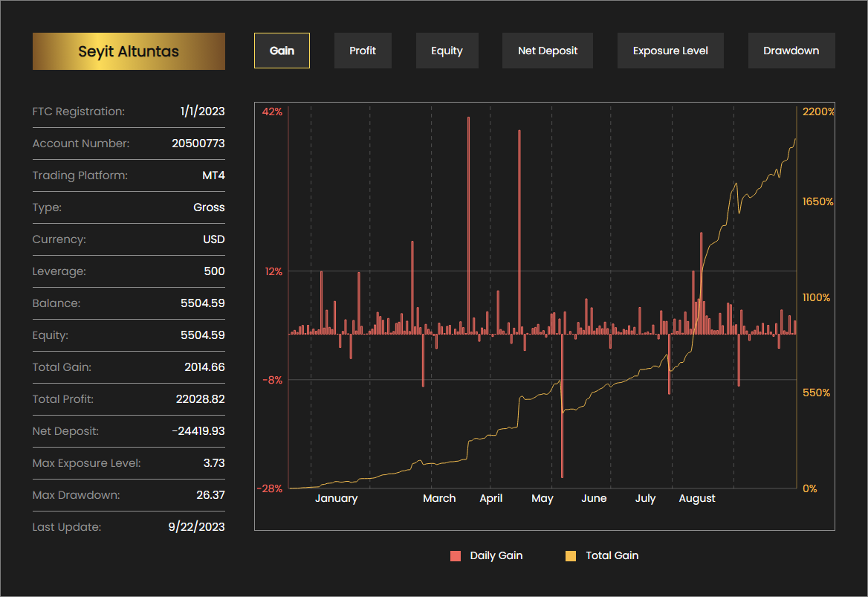Select the FTC Registration date 1/1/2023
Screen dimensions: 868x597
point(203,112)
